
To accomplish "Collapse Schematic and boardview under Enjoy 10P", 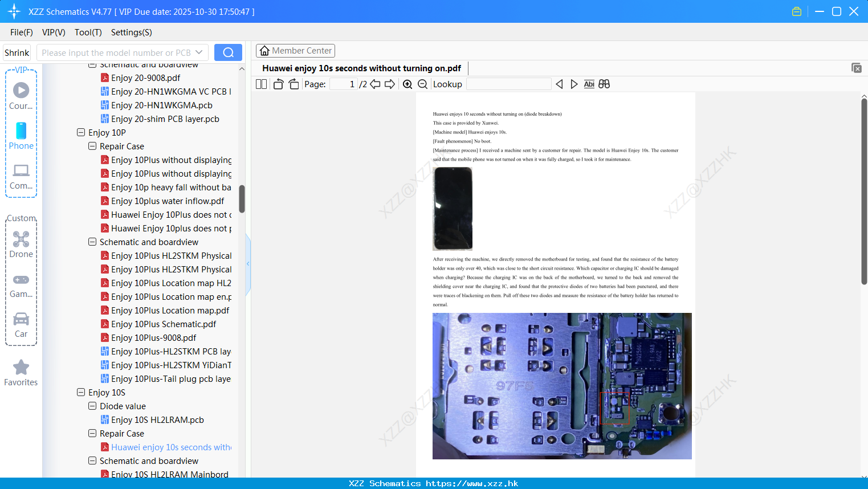I will (92, 242).
